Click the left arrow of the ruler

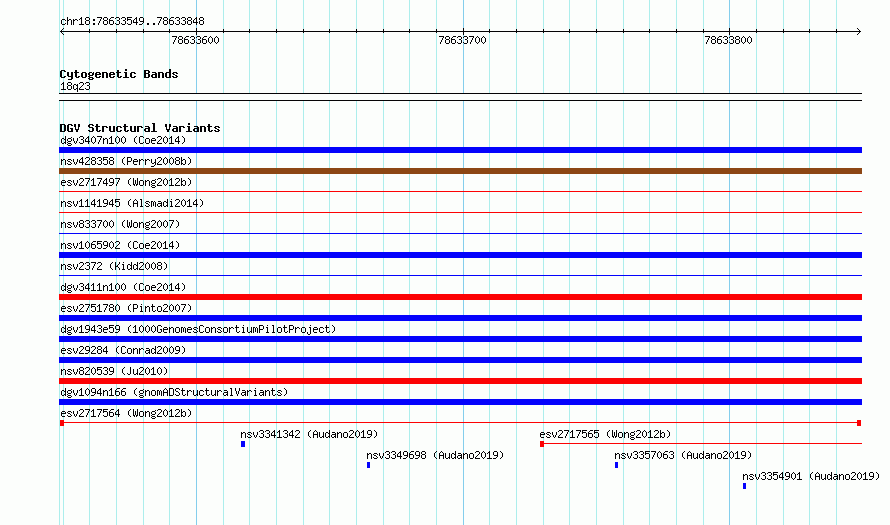[x=62, y=32]
